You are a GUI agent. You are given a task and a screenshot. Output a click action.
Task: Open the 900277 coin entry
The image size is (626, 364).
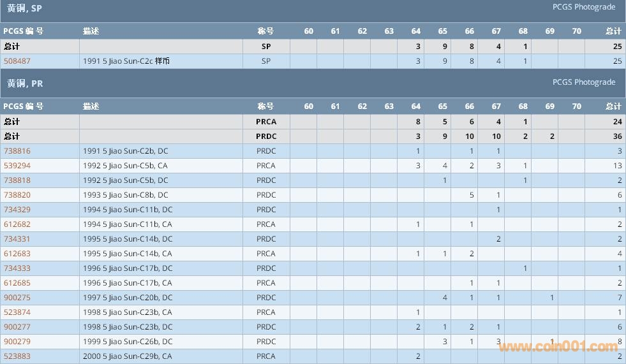click(x=17, y=327)
